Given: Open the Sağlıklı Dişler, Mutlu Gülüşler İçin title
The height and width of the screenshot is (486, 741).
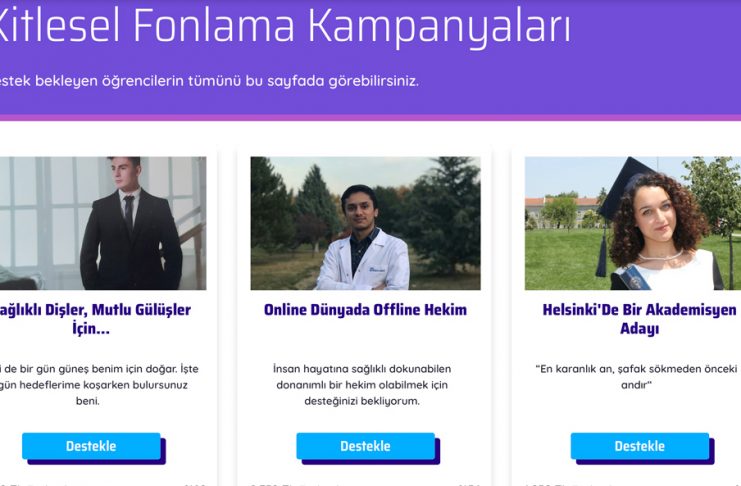Looking at the screenshot, I should 95,319.
